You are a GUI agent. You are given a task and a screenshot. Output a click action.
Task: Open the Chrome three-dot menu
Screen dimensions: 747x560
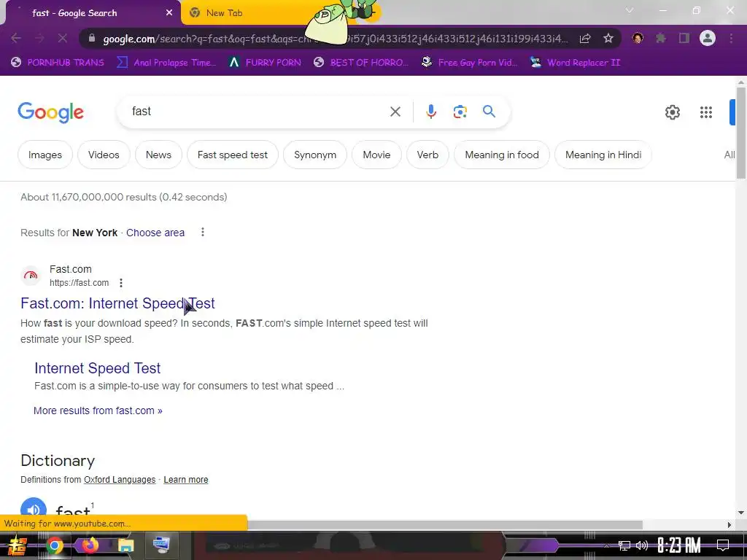[x=731, y=38]
